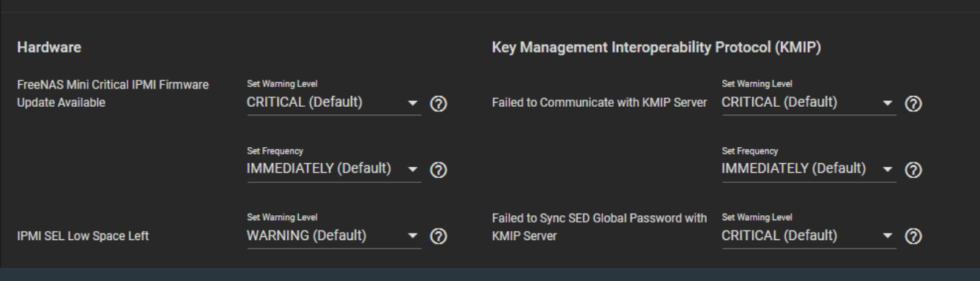980x281 pixels.
Task: Select the WARNING (Default) value for IPMI SEL
Action: [x=334, y=236]
